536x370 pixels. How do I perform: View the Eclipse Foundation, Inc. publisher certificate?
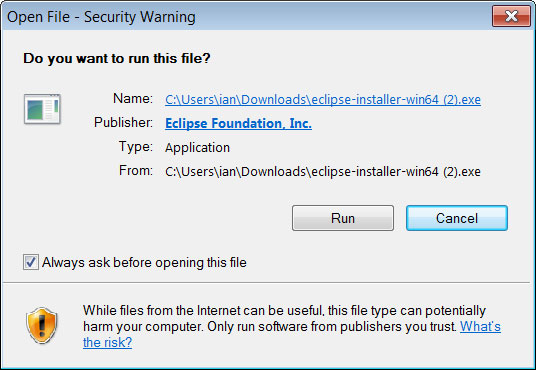(238, 123)
